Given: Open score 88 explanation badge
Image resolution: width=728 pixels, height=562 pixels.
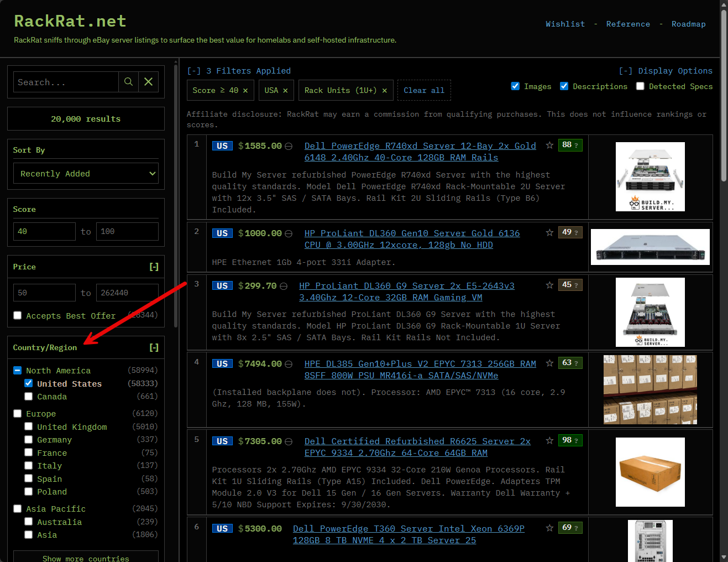Looking at the screenshot, I should pyautogui.click(x=570, y=145).
